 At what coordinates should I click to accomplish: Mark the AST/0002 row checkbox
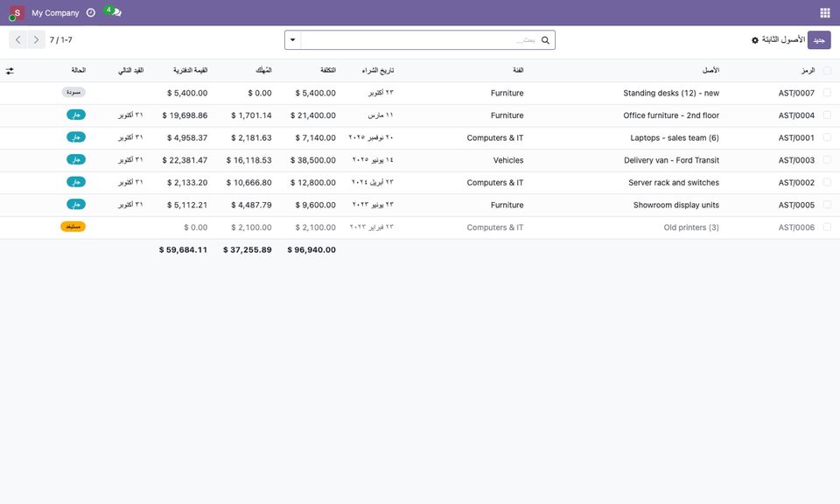[x=827, y=182]
